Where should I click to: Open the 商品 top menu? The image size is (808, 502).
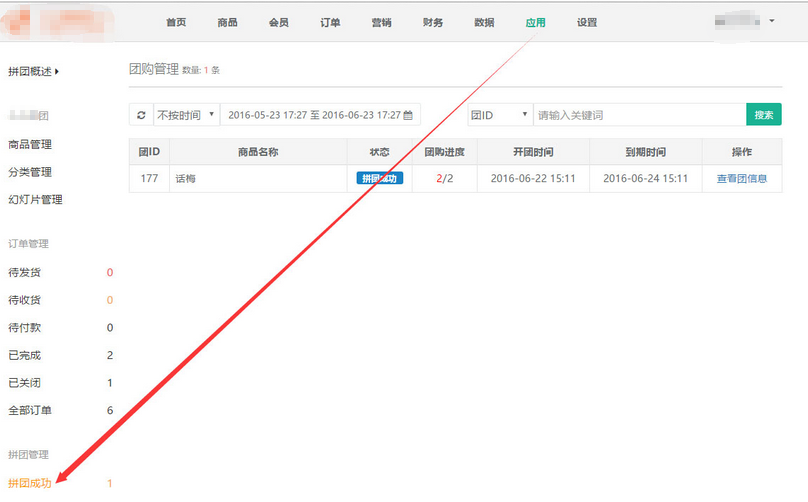[227, 22]
